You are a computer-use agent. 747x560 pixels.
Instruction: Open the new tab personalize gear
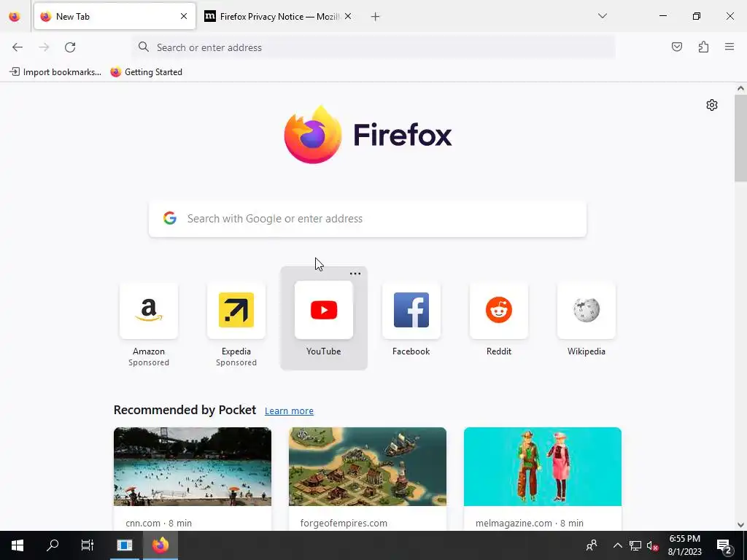[712, 105]
